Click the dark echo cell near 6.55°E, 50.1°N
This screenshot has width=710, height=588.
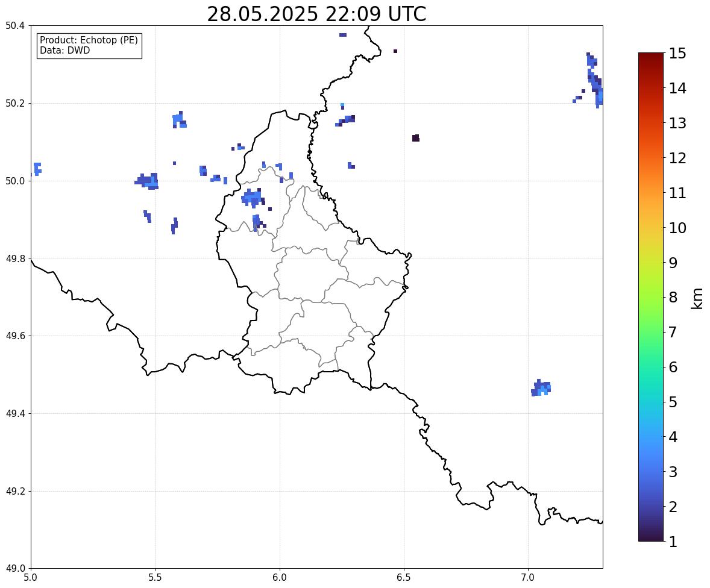pyautogui.click(x=416, y=138)
